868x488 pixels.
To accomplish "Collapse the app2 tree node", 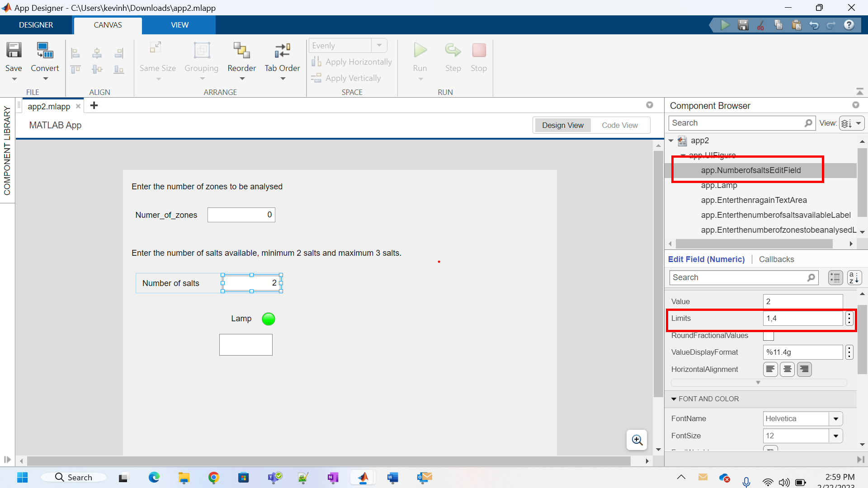I will pyautogui.click(x=671, y=141).
